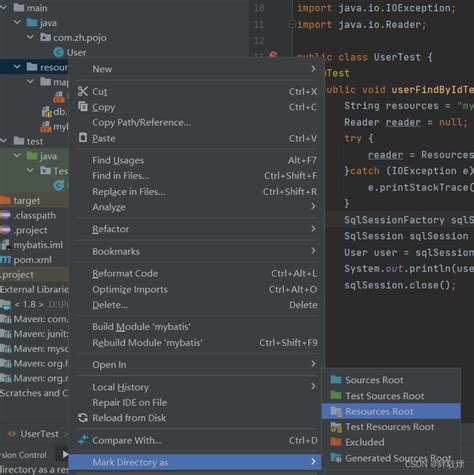Collapse the com.zh.pojo package node

(30, 37)
